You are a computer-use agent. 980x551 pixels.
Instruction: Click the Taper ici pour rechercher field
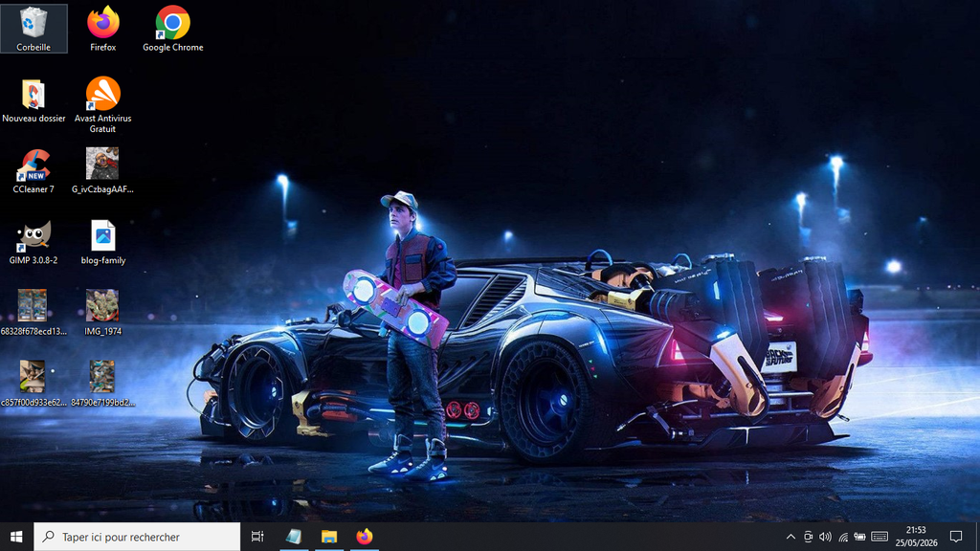[137, 537]
